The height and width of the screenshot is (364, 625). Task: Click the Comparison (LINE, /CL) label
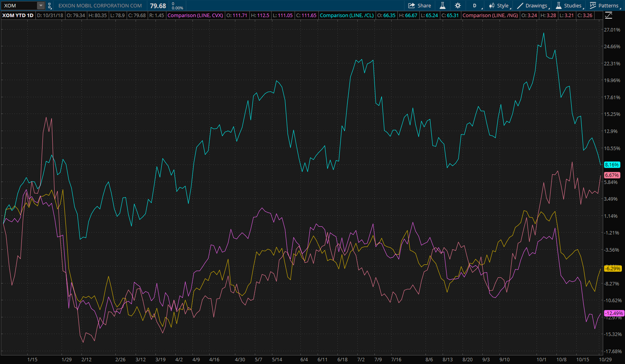(347, 15)
